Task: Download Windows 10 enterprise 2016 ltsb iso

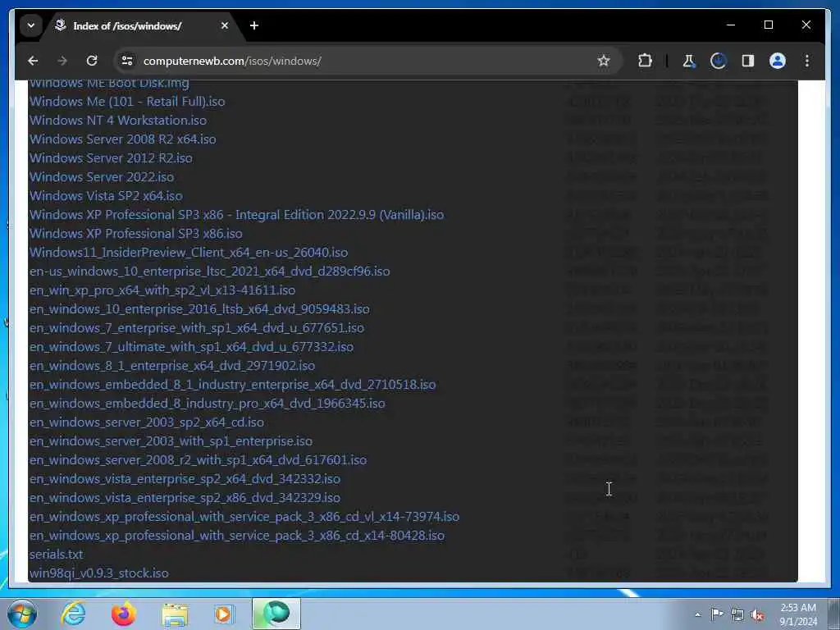Action: pos(199,309)
